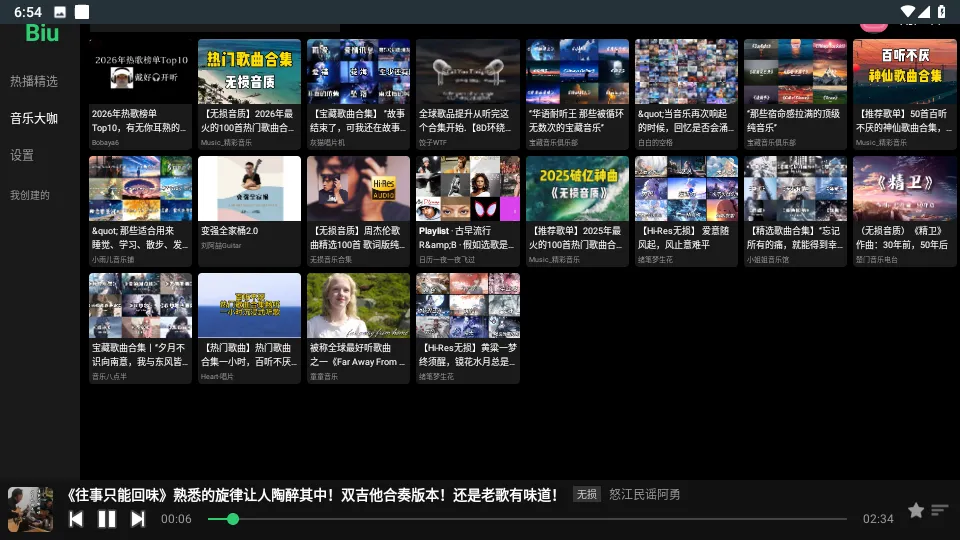
Task: Skip to the next track
Action: coord(138,519)
